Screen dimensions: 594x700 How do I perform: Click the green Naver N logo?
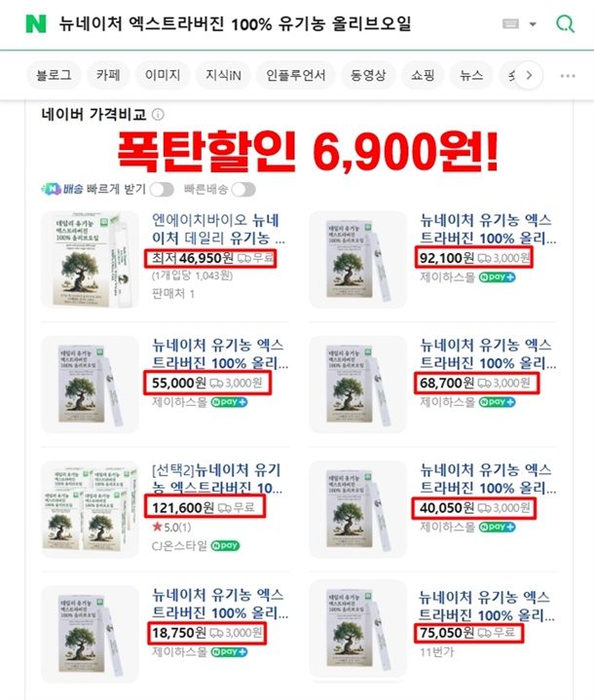click(36, 23)
